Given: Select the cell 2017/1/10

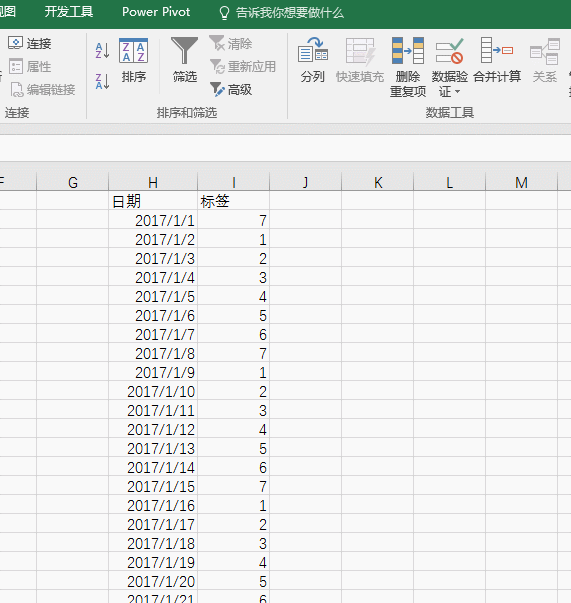Looking at the screenshot, I should (x=153, y=391).
